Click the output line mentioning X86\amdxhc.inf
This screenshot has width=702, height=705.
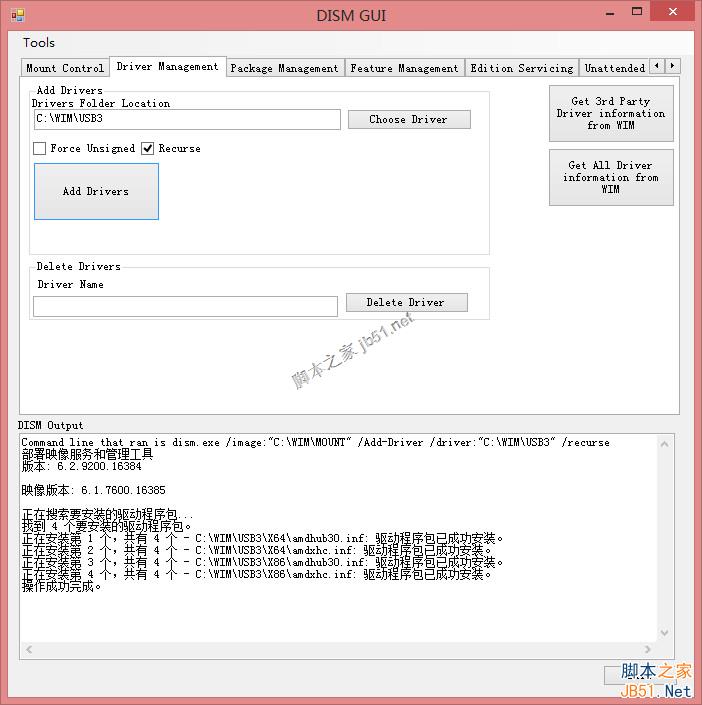[257, 575]
